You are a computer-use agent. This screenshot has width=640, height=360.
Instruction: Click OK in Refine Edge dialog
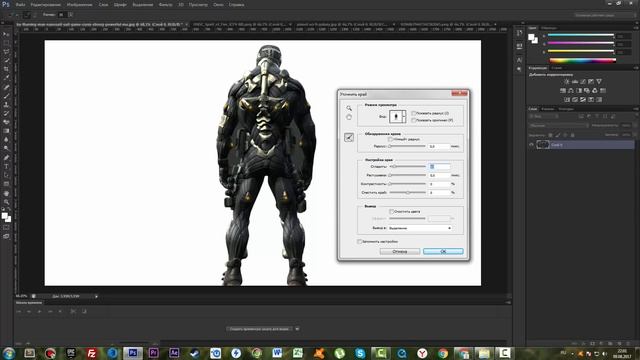click(x=443, y=251)
